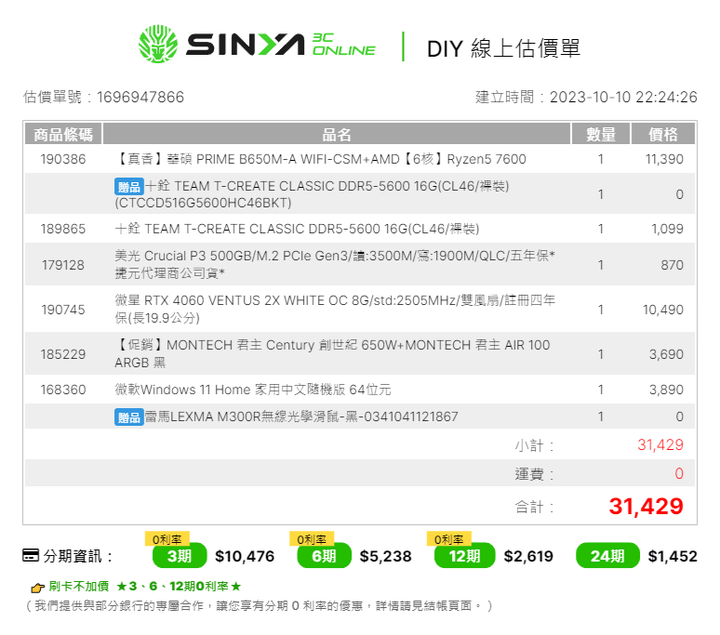Click the quote number 1696947866

(x=141, y=97)
